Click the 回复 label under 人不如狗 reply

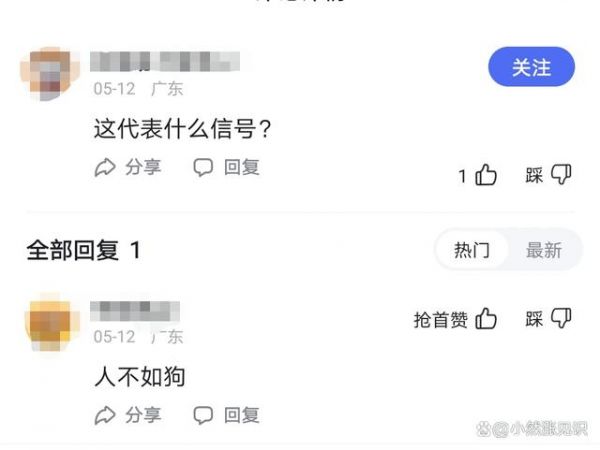[241, 415]
